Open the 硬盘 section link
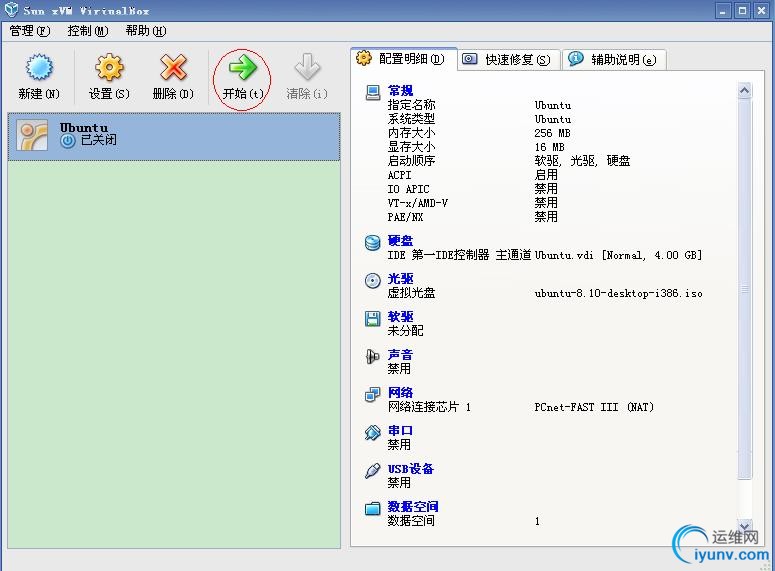775x571 pixels. [x=400, y=241]
